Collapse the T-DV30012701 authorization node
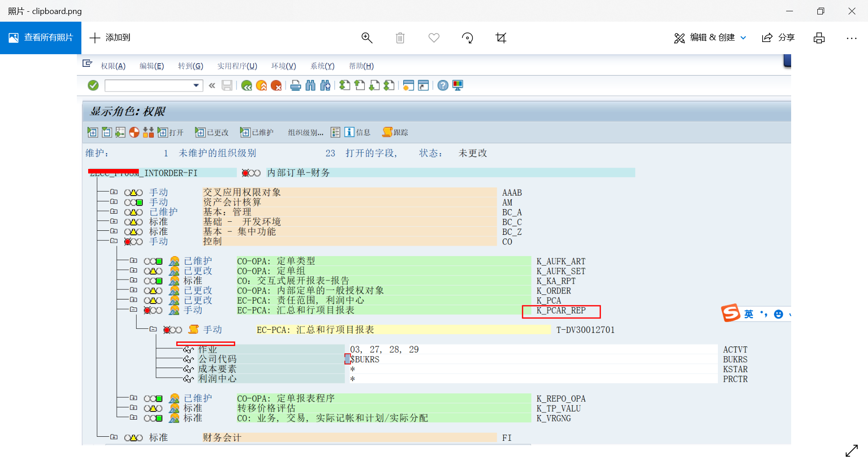This screenshot has height=467, width=868. (153, 330)
